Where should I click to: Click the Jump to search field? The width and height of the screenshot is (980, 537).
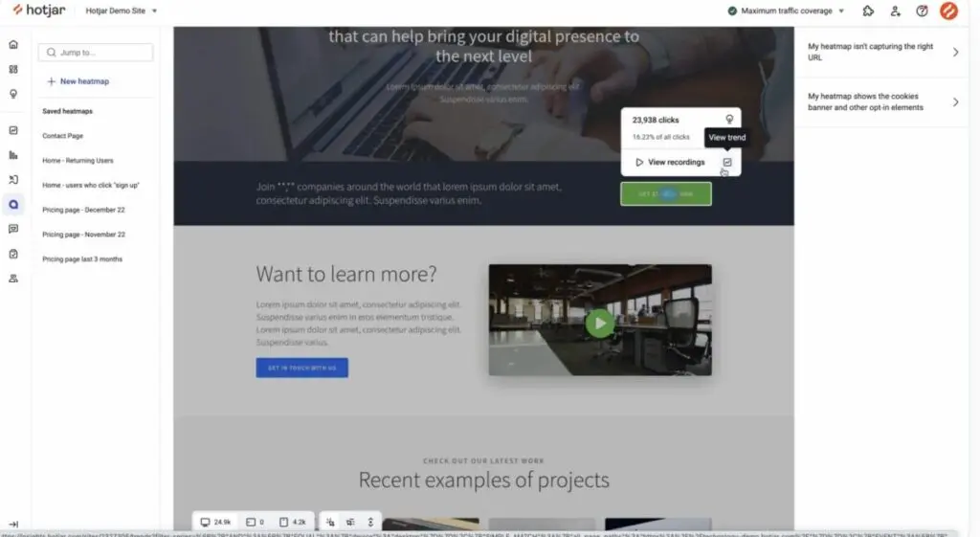point(96,53)
